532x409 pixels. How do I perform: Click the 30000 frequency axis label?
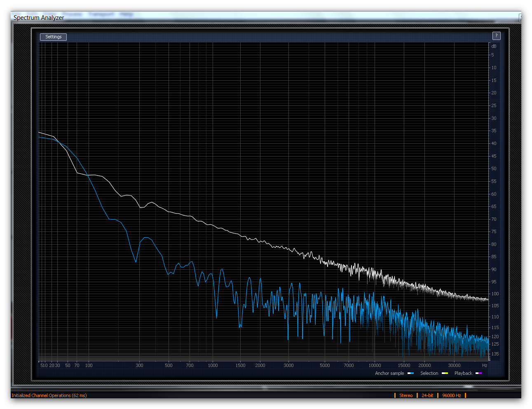click(x=454, y=365)
